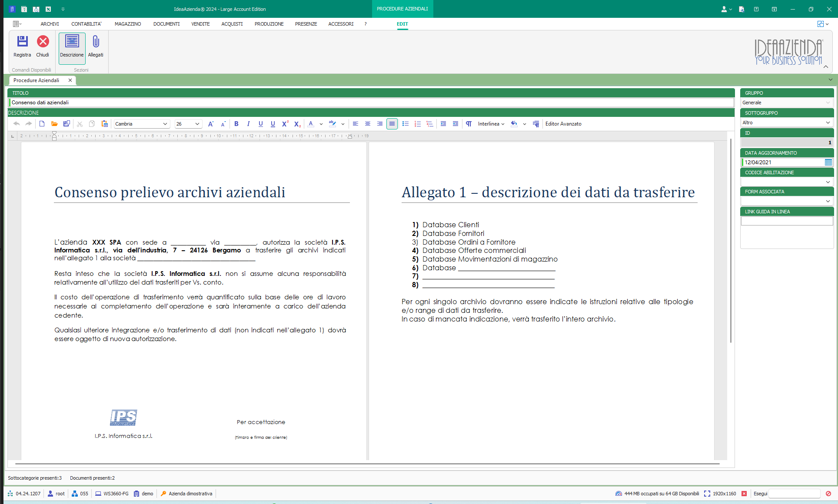Decrease paragraph indent
Image resolution: width=838 pixels, height=504 pixels.
click(x=443, y=124)
